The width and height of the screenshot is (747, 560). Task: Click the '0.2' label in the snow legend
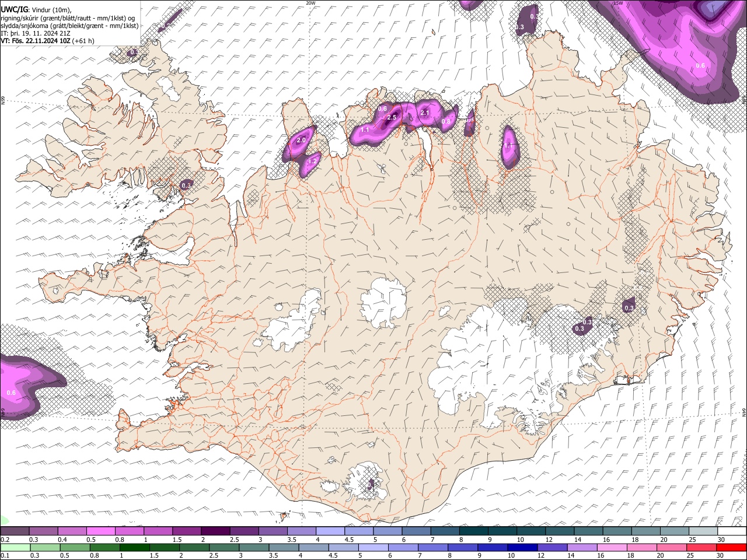5,540
